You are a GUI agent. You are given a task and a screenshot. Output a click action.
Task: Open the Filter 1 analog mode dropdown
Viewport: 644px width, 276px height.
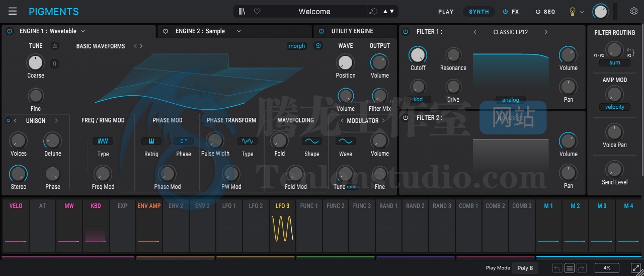(x=510, y=100)
